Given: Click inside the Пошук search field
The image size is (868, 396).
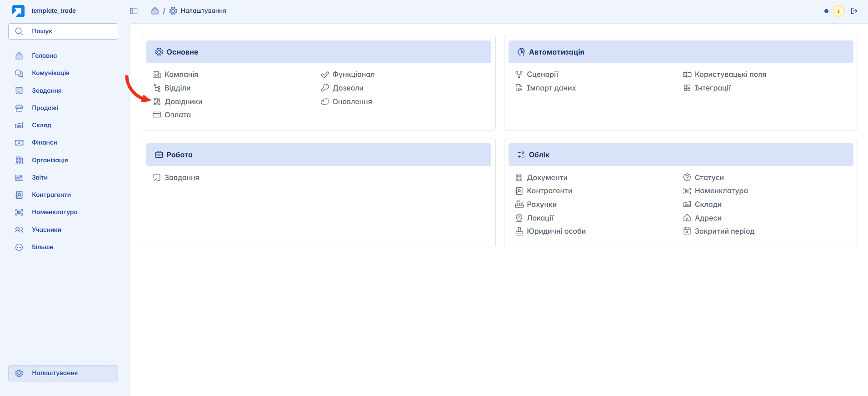Looking at the screenshot, I should (x=63, y=31).
